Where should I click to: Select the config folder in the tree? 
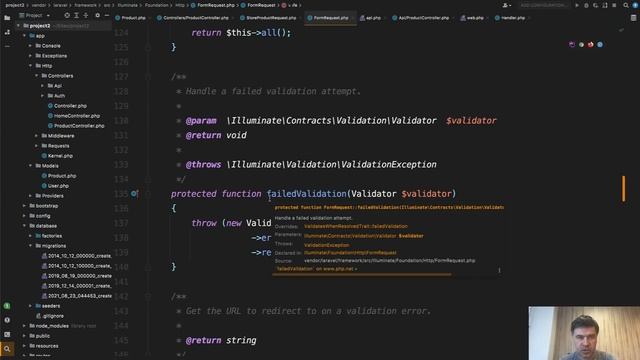[x=40, y=216]
